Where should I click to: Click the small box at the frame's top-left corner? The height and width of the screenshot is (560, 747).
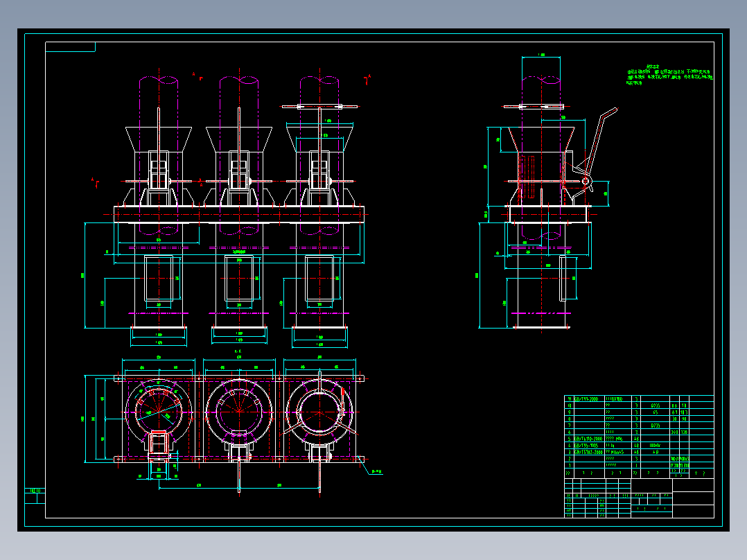(71, 46)
